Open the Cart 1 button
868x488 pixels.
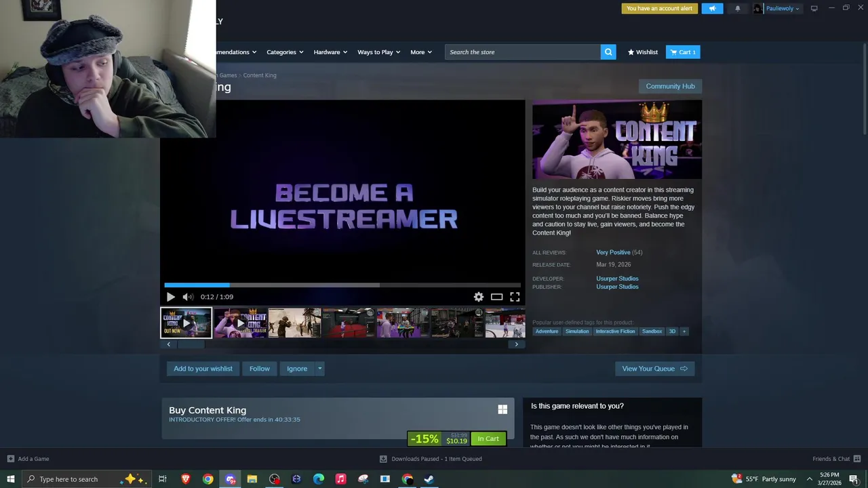click(683, 52)
